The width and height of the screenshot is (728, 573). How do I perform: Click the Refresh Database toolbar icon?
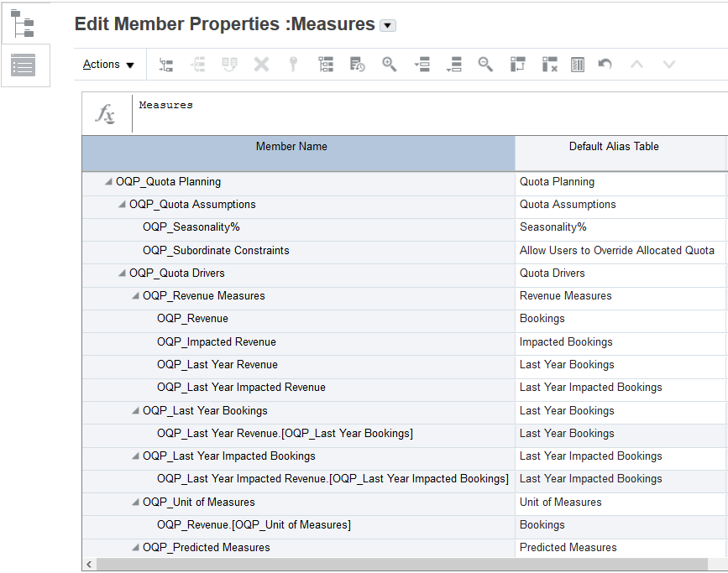click(x=357, y=65)
